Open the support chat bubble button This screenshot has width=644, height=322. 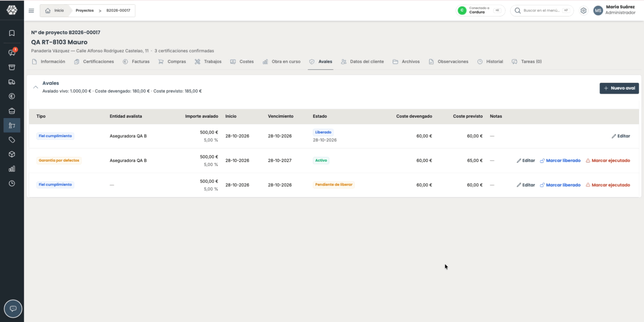(x=13, y=309)
